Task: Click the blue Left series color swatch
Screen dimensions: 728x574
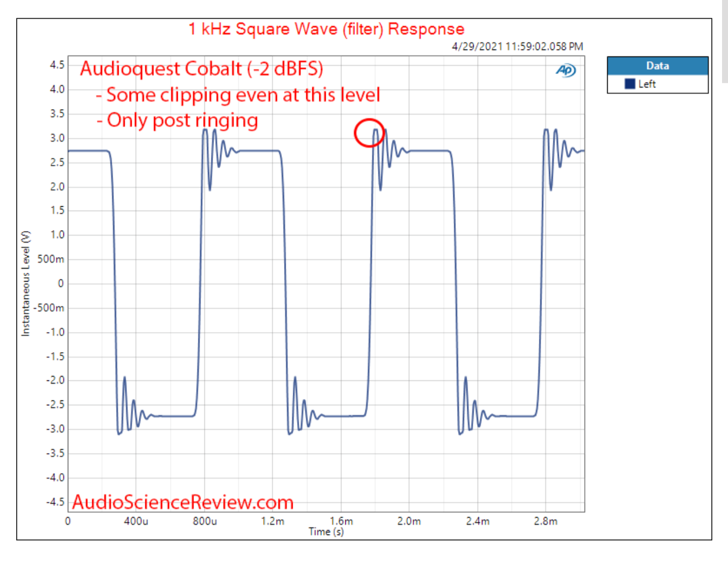Action: click(630, 84)
